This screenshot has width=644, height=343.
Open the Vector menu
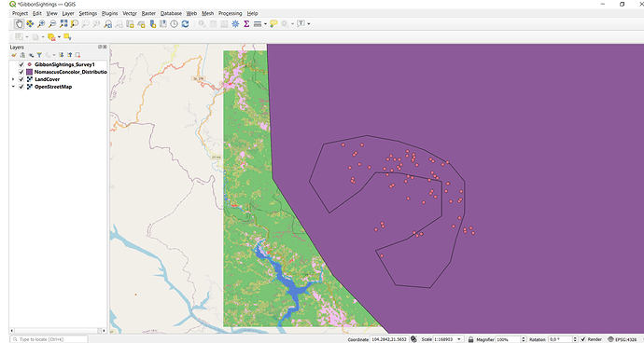point(130,13)
